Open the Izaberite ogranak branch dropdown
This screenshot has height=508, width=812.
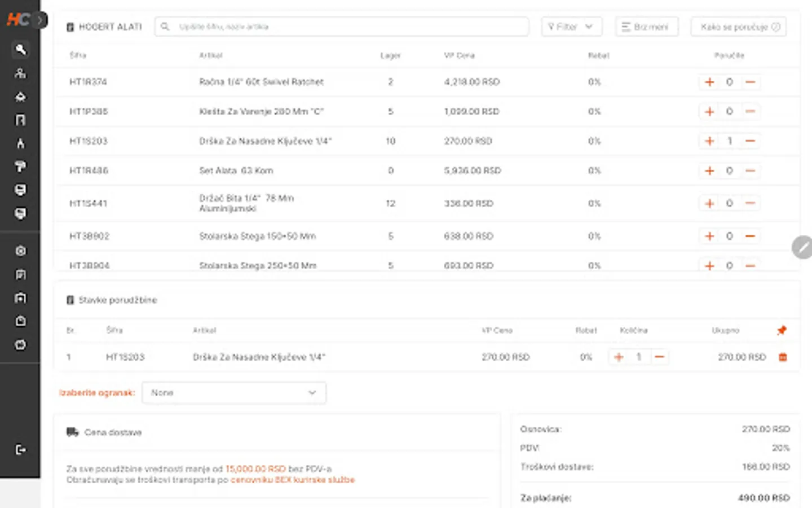click(x=233, y=393)
